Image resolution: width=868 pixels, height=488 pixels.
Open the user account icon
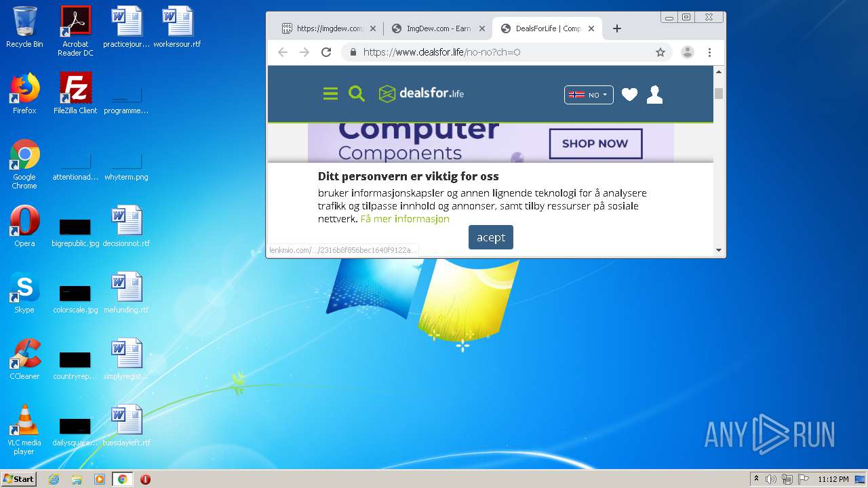pos(654,95)
